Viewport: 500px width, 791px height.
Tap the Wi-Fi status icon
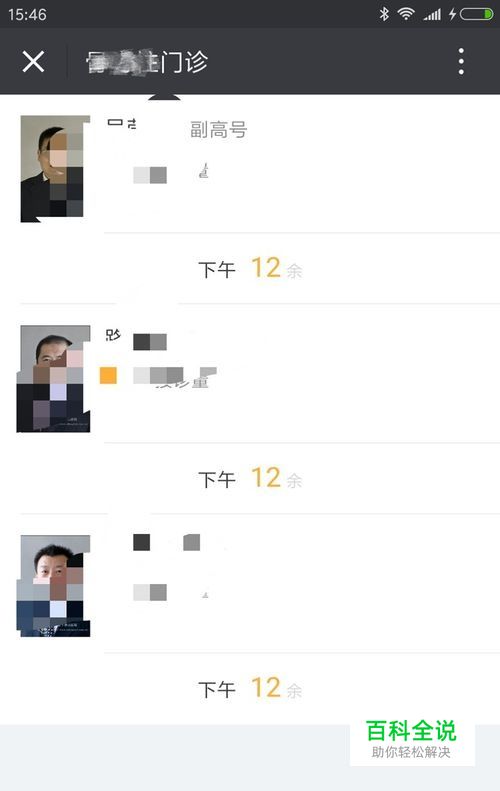tap(406, 14)
